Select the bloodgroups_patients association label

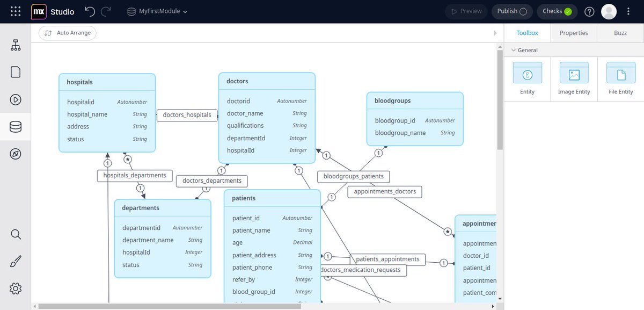(354, 176)
